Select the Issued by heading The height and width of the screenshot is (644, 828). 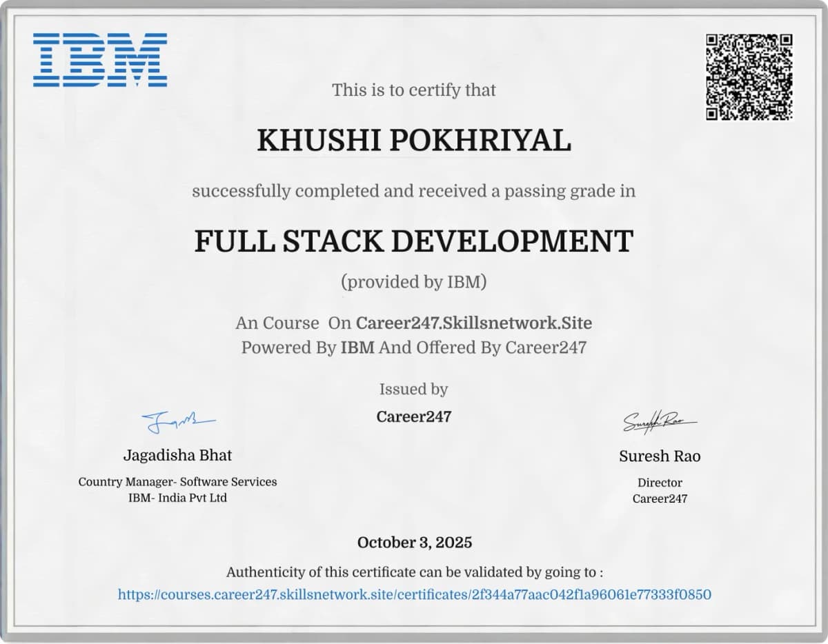[413, 389]
